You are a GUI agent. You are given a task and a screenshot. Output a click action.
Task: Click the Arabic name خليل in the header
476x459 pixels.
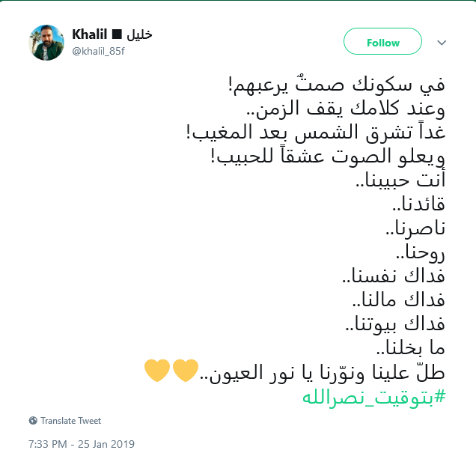(x=139, y=34)
